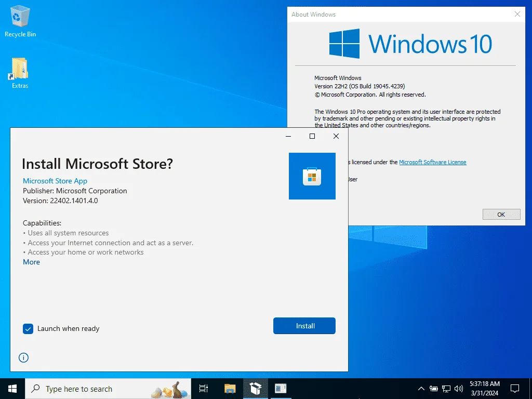Screen dimensions: 532x399
Task: Click the Capabilities: label
Action: click(x=42, y=223)
